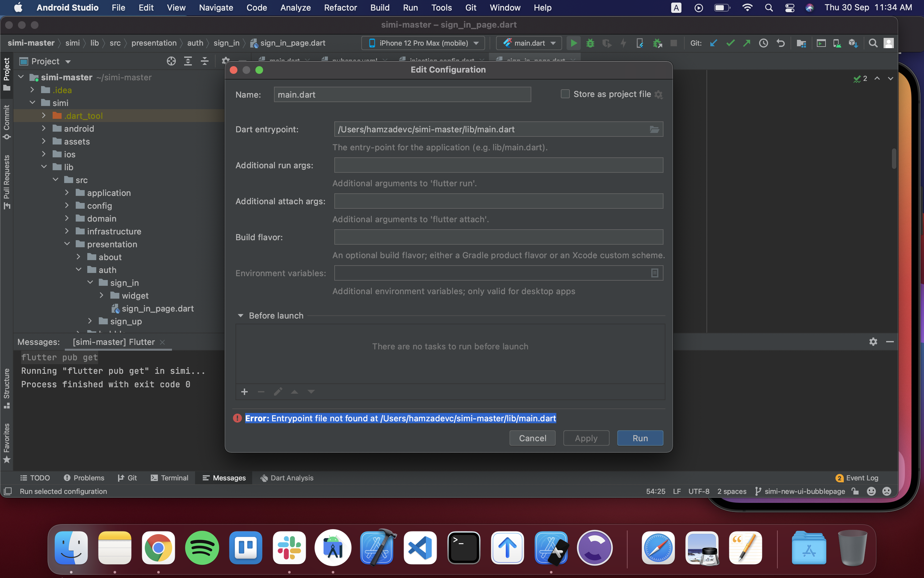Click the Cancel button in Edit Configuration
This screenshot has height=578, width=924.
532,438
